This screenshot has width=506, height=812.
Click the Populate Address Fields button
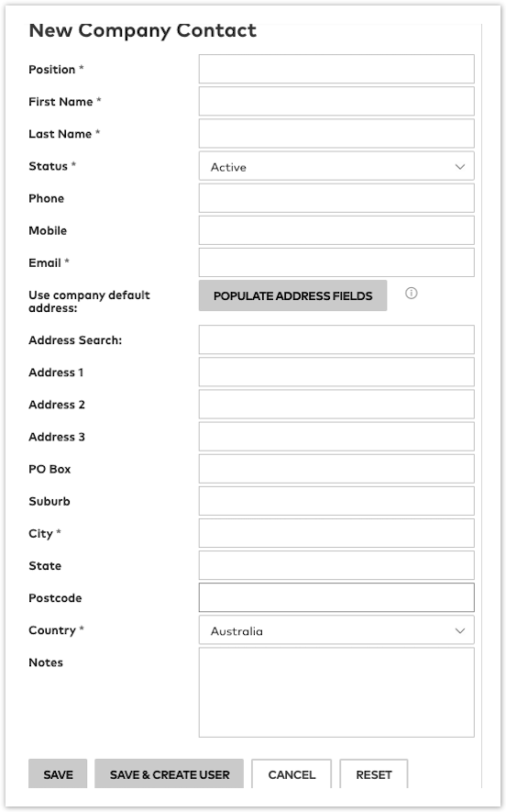point(292,295)
